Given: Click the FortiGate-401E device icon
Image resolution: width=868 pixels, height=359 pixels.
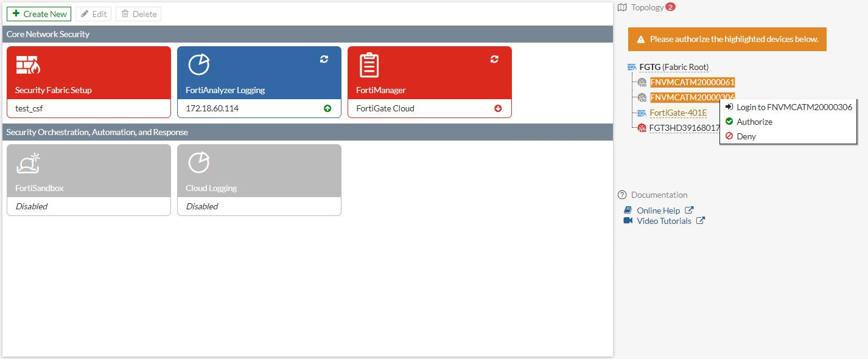Looking at the screenshot, I should pyautogui.click(x=642, y=113).
